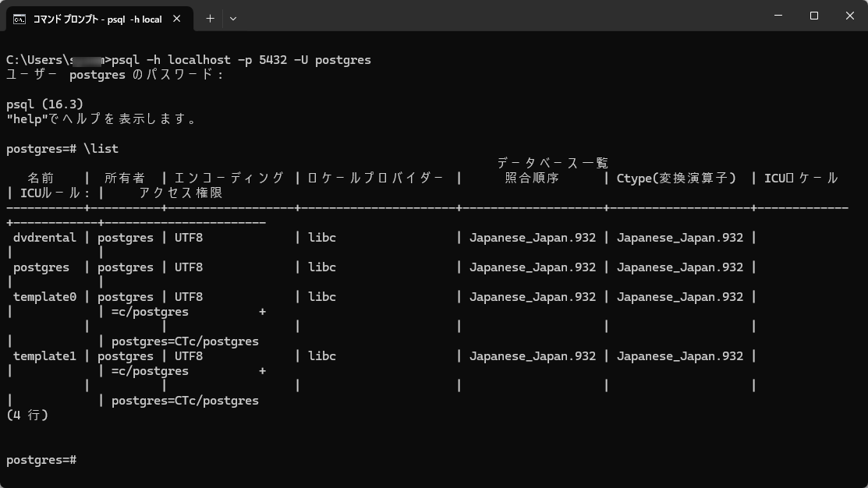Open the new tab dropdown chevron

click(x=232, y=17)
